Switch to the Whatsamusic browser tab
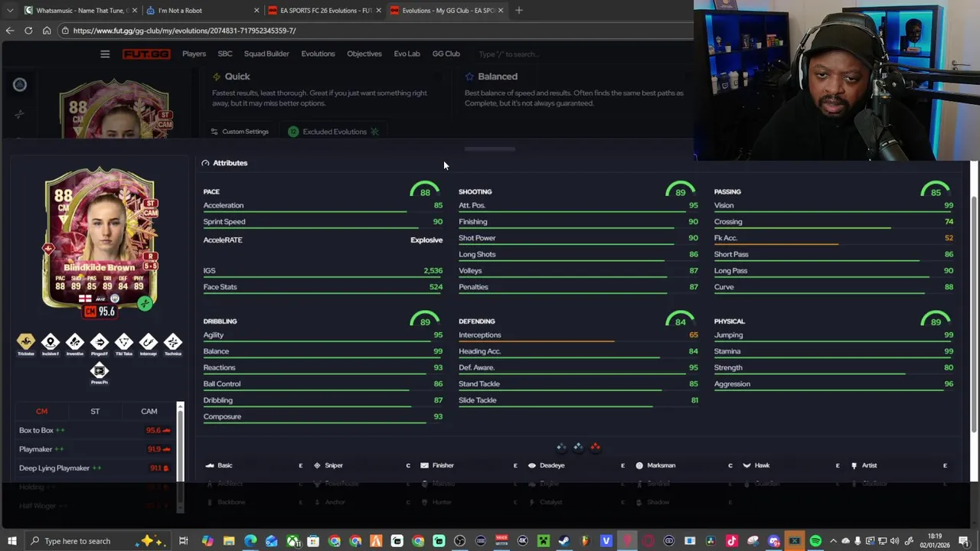This screenshot has height=551, width=980. [80, 10]
